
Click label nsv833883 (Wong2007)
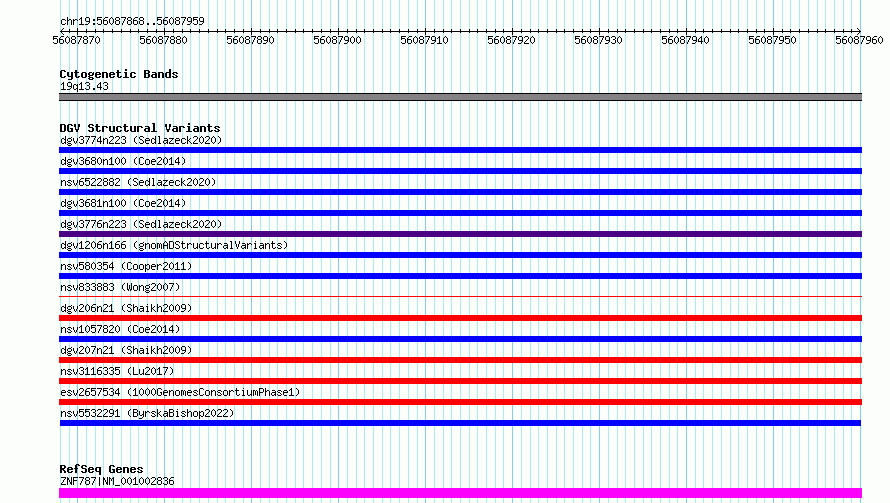[120, 287]
